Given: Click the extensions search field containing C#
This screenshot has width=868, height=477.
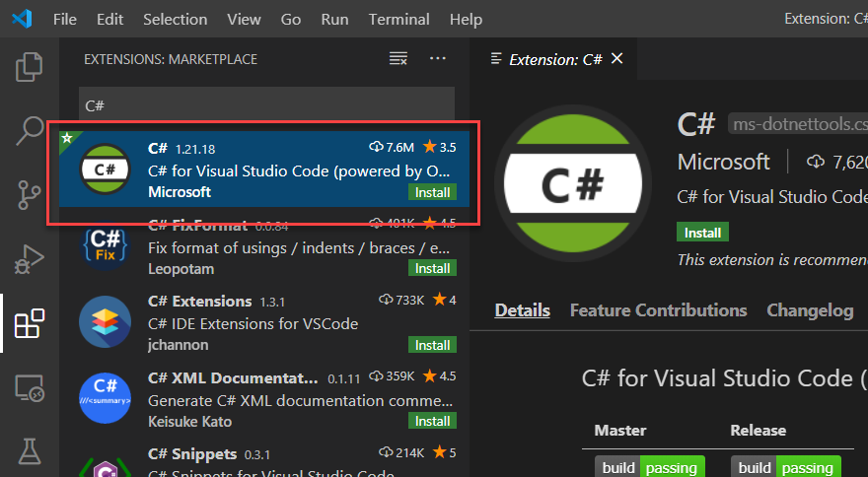Looking at the screenshot, I should pos(266,105).
